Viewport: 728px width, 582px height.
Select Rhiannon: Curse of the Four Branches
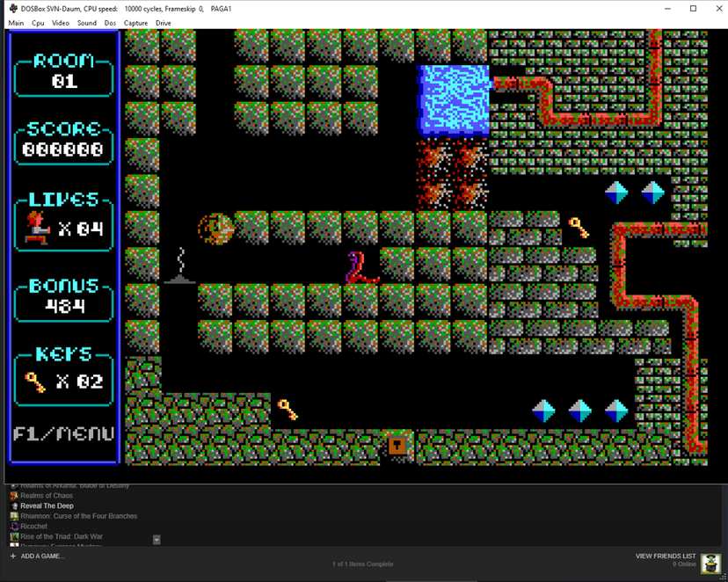tap(79, 516)
